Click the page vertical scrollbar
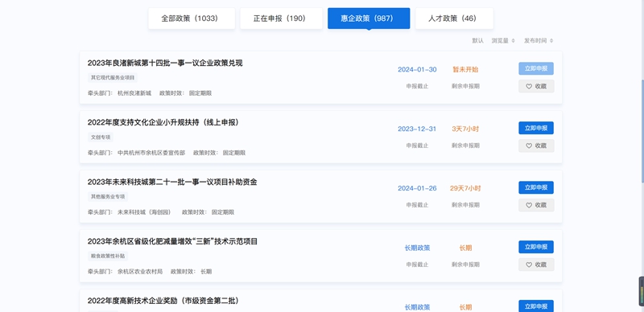 [x=642, y=131]
